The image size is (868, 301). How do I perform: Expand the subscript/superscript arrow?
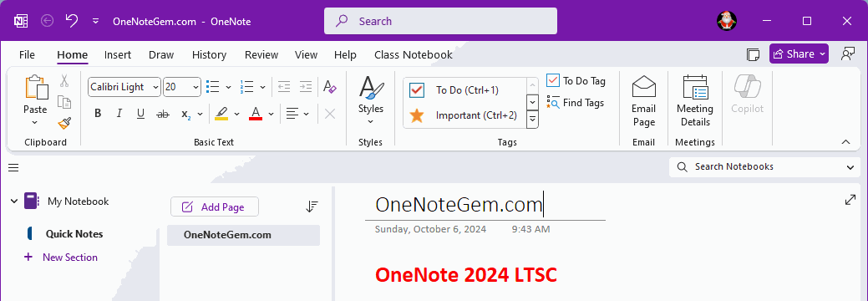point(200,115)
